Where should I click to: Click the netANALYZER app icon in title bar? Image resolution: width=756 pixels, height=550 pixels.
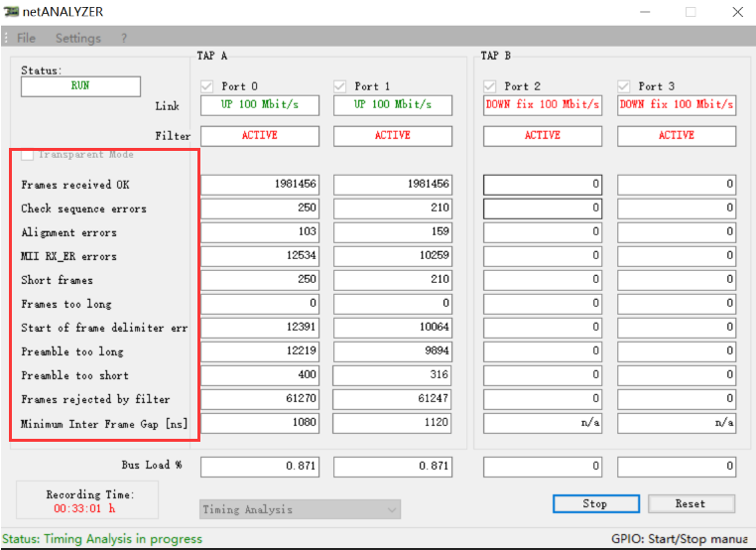coord(11,12)
